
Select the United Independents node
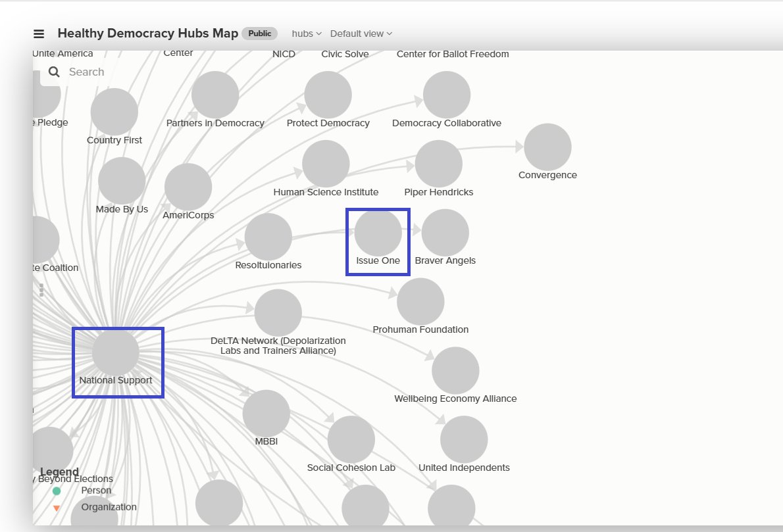464,440
